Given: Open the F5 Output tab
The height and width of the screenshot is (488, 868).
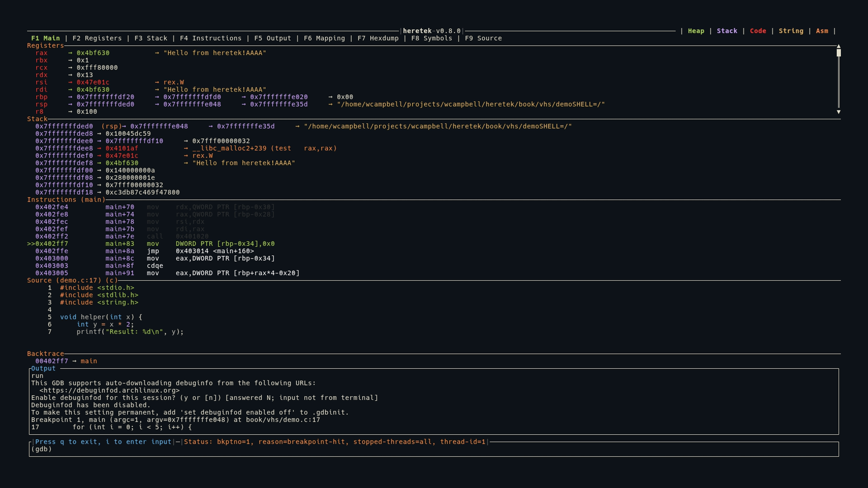Looking at the screenshot, I should click(x=273, y=38).
